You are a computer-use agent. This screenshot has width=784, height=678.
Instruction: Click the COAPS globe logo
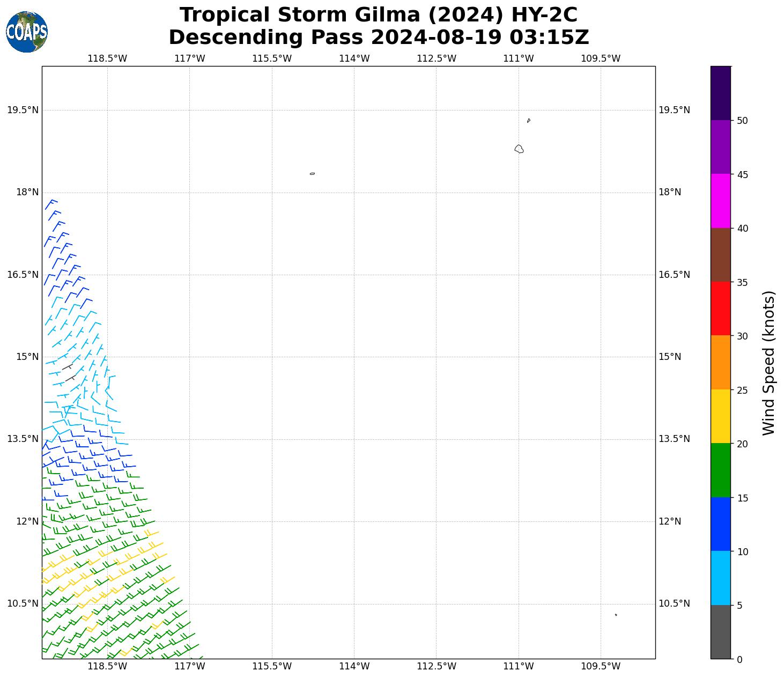point(27,32)
